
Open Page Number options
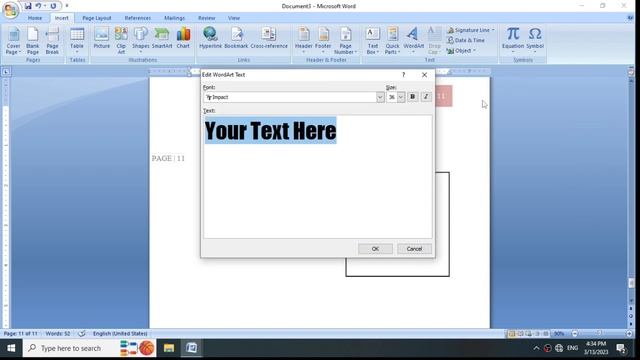[345, 41]
